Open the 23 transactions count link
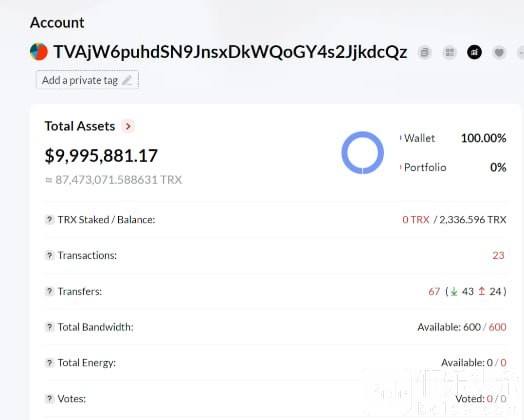 click(498, 256)
